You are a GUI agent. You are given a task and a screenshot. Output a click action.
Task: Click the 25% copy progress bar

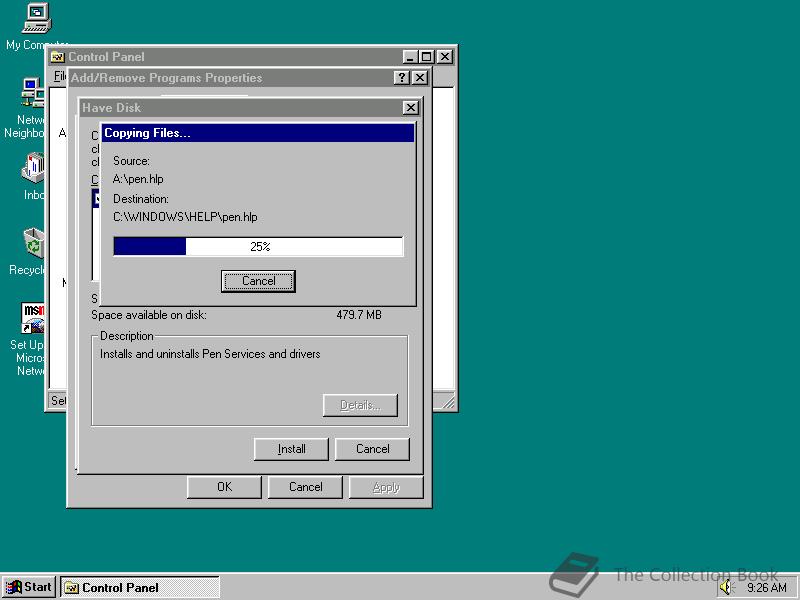tap(258, 246)
